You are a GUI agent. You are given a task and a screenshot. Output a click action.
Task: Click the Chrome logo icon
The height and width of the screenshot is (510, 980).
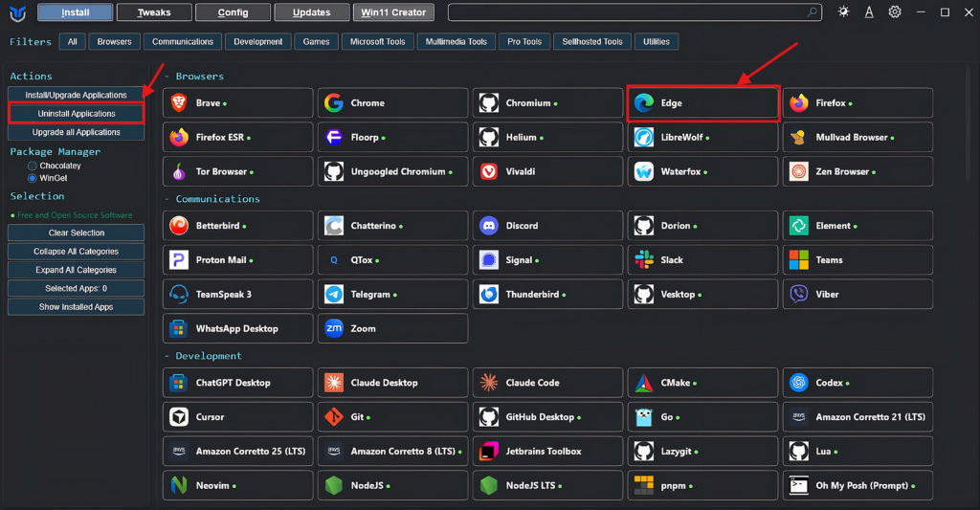click(x=334, y=103)
